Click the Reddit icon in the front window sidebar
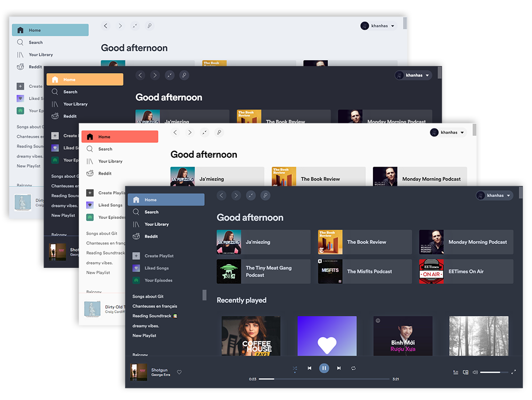 coord(137,236)
